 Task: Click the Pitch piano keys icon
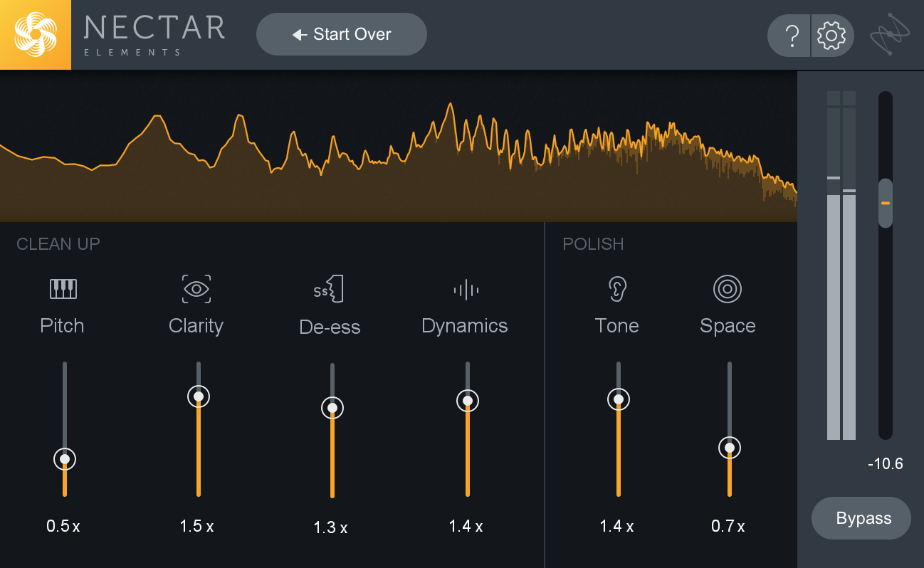63,289
